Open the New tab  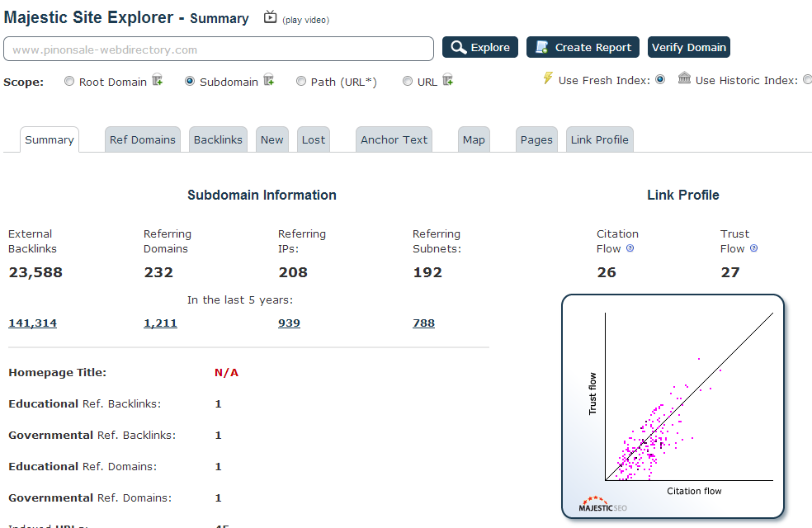coord(271,139)
